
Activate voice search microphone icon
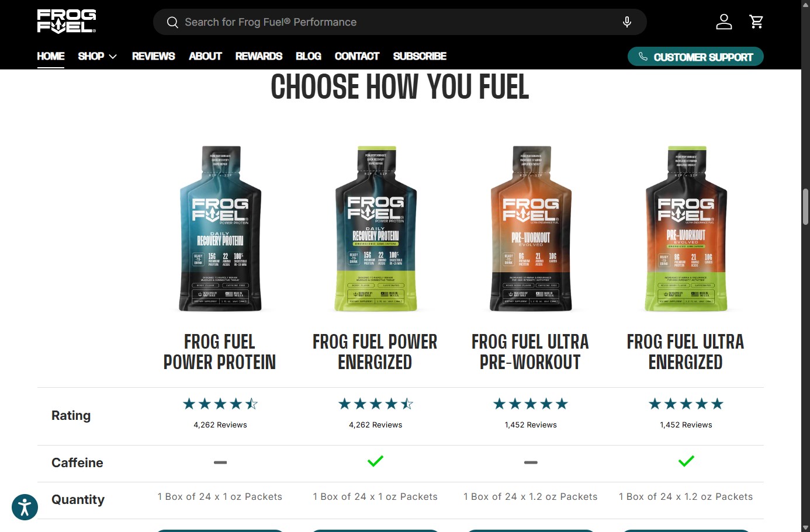coord(626,22)
